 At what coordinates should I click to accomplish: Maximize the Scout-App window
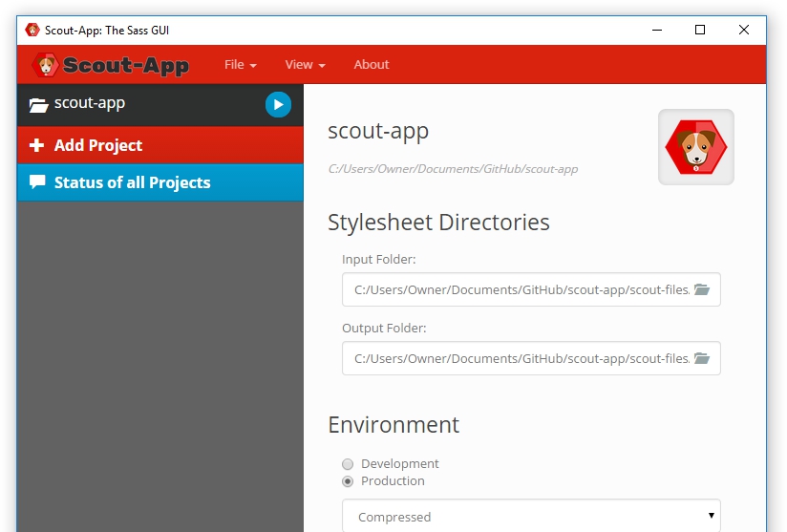[700, 31]
